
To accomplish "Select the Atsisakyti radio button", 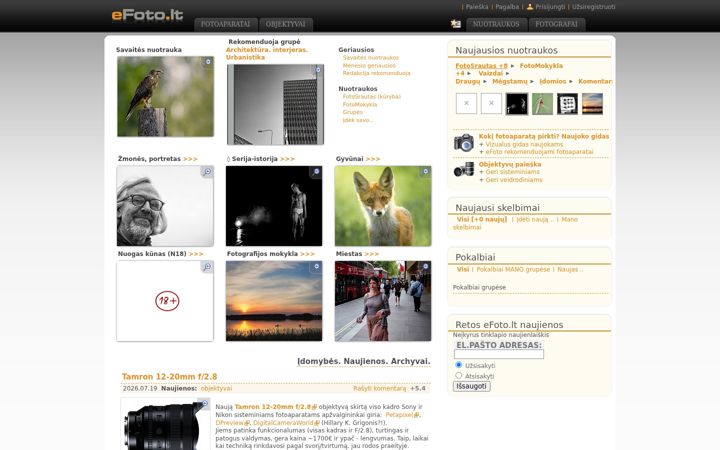I will pos(458,375).
